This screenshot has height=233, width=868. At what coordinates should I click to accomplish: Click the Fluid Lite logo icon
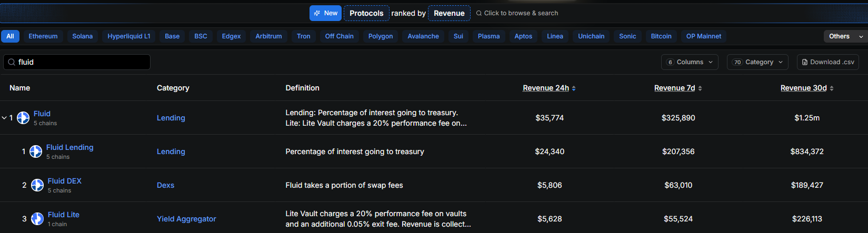point(37,219)
